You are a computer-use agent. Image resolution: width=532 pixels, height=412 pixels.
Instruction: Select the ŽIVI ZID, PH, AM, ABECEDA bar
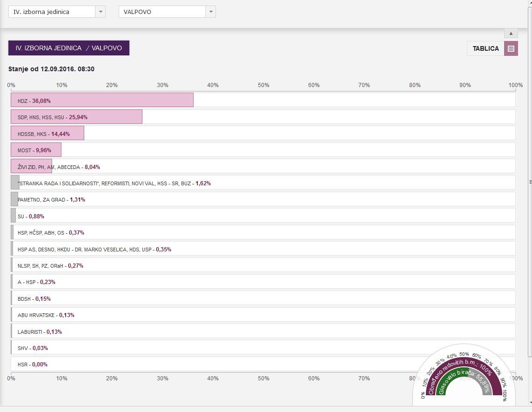31,166
